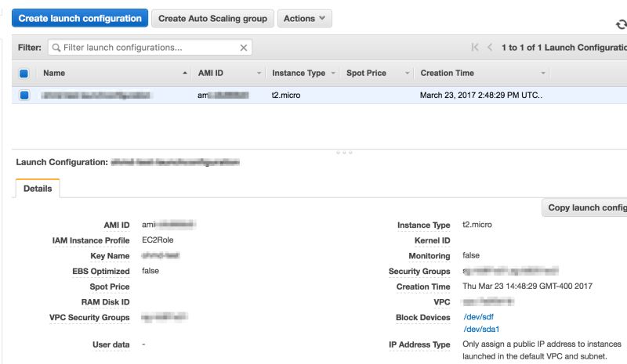Click the panel splitter dots handle

point(344,153)
